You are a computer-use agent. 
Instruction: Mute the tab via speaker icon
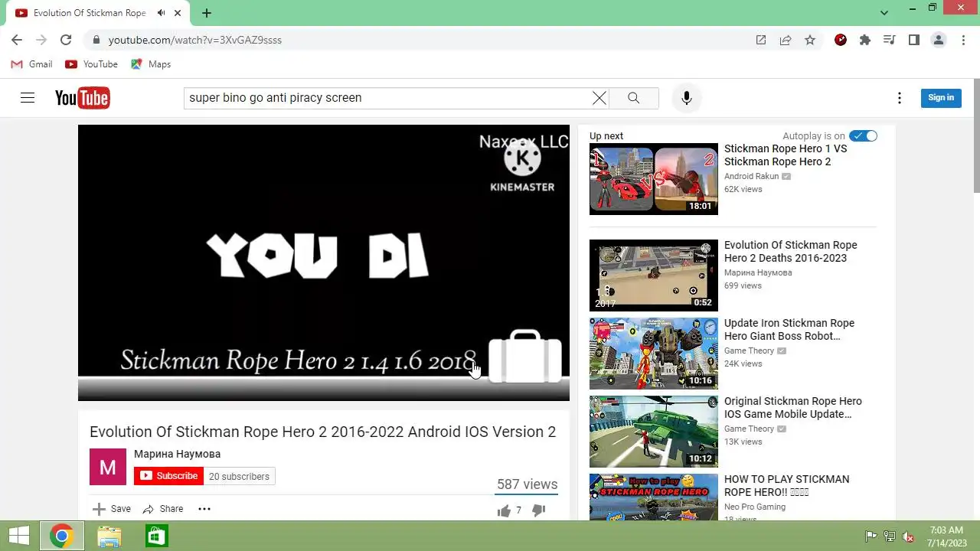pyautogui.click(x=161, y=13)
